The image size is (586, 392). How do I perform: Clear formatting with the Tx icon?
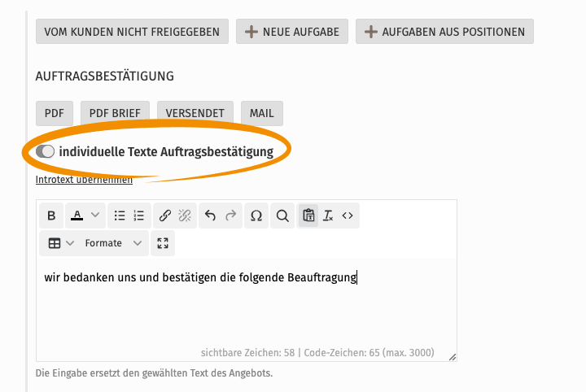tap(328, 216)
